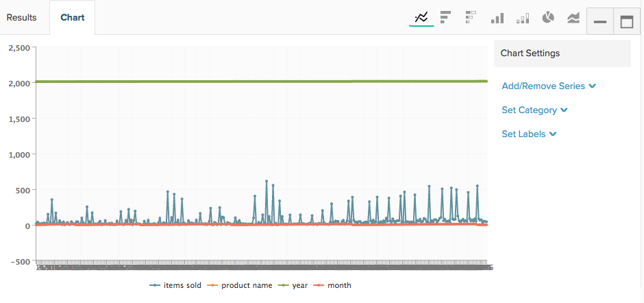The width and height of the screenshot is (644, 303).
Task: Toggle month series in legend
Action: coord(332,285)
